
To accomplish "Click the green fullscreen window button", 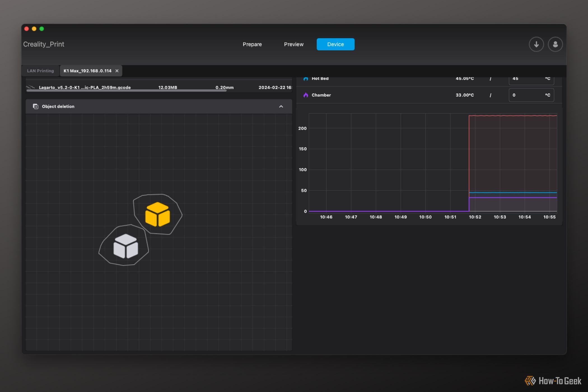I will click(x=42, y=29).
